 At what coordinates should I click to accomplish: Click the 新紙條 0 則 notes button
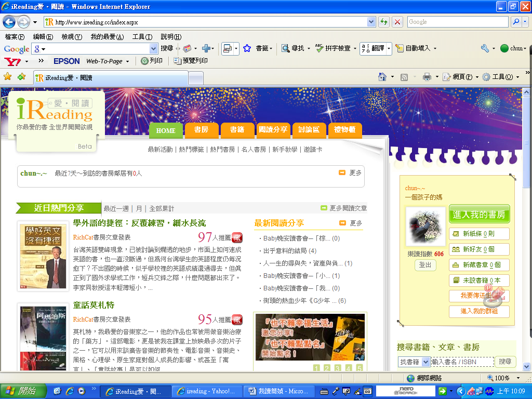pos(479,234)
